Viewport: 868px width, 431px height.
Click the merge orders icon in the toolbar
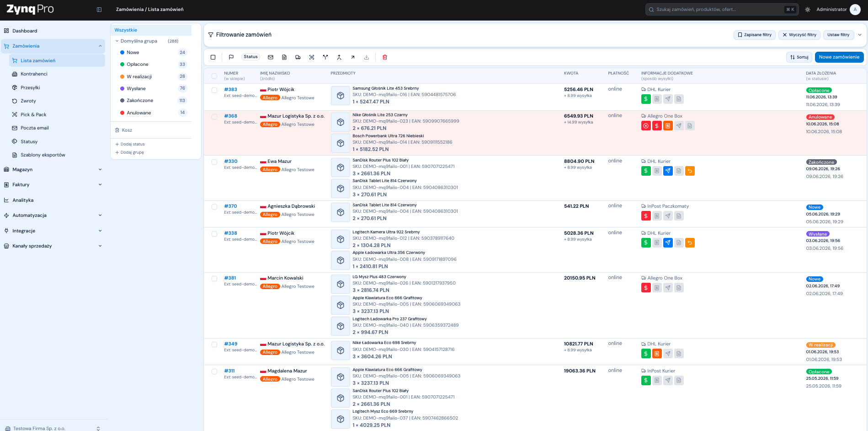click(339, 57)
